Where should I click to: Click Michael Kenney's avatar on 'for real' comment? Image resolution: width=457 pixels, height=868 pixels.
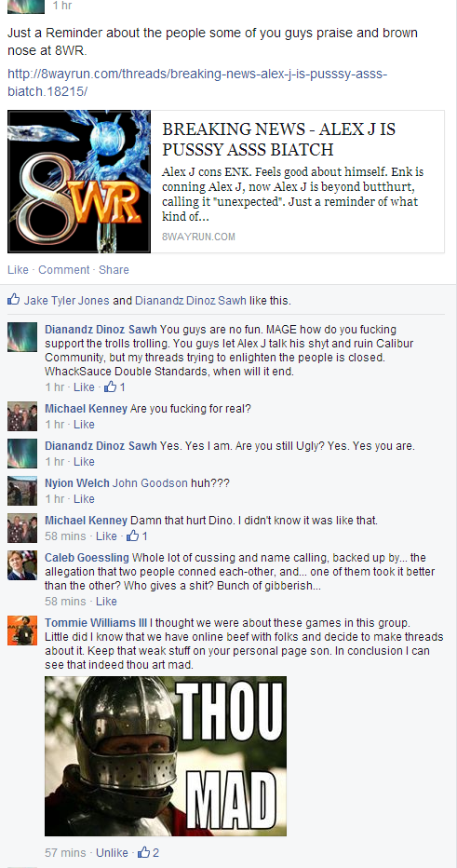coord(22,416)
